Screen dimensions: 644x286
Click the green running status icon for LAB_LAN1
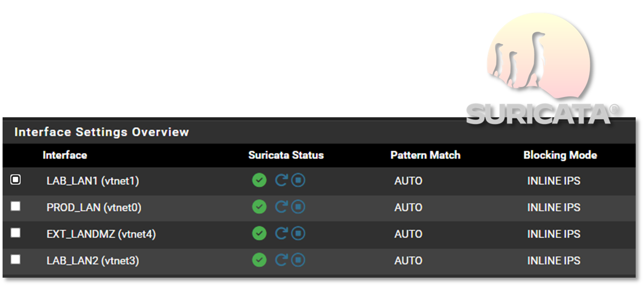(x=259, y=181)
